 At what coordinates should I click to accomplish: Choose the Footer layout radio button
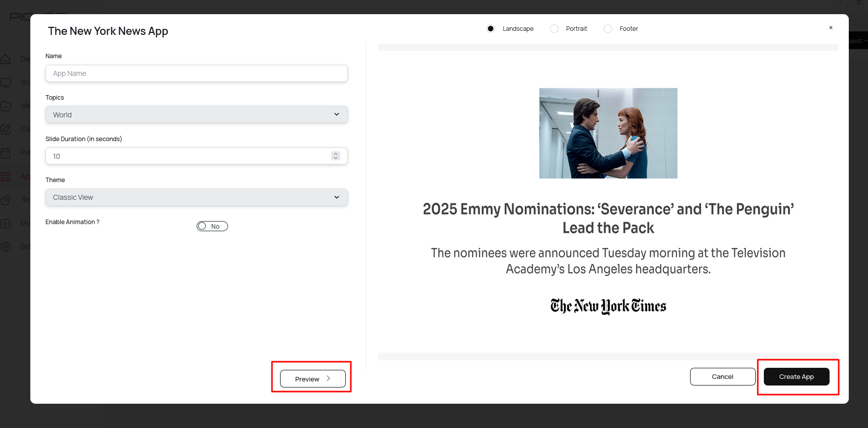click(x=608, y=29)
